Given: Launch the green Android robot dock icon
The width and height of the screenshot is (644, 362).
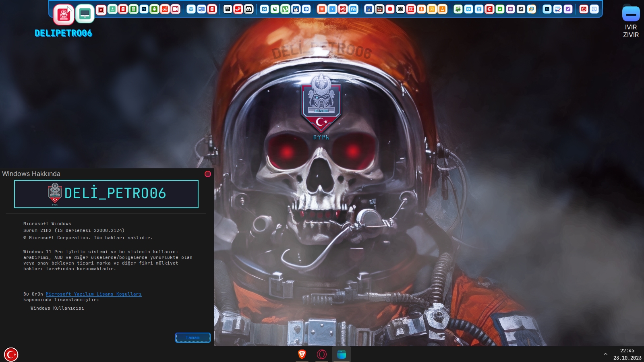Looking at the screenshot, I should [x=154, y=9].
